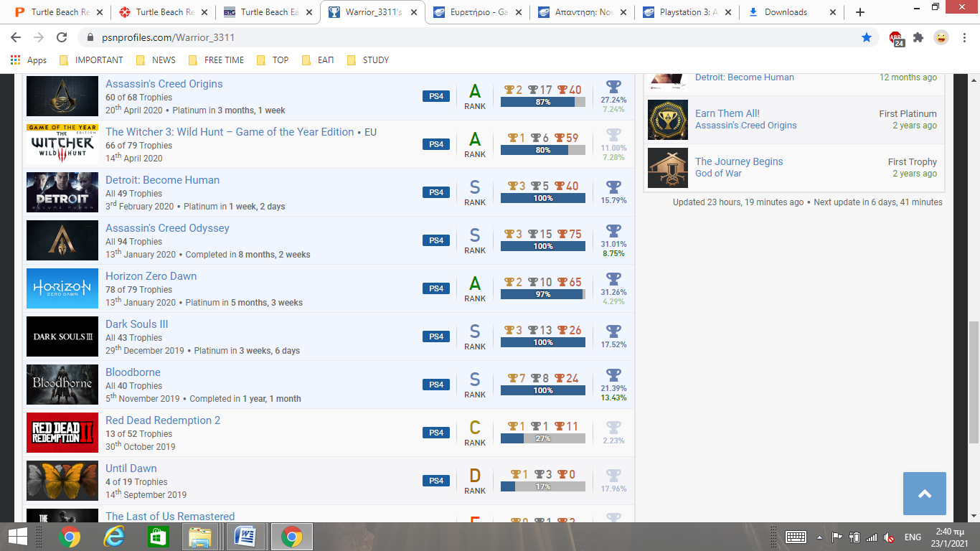Switch to the Απαντηση tab
The image size is (980, 551).
[x=583, y=12]
